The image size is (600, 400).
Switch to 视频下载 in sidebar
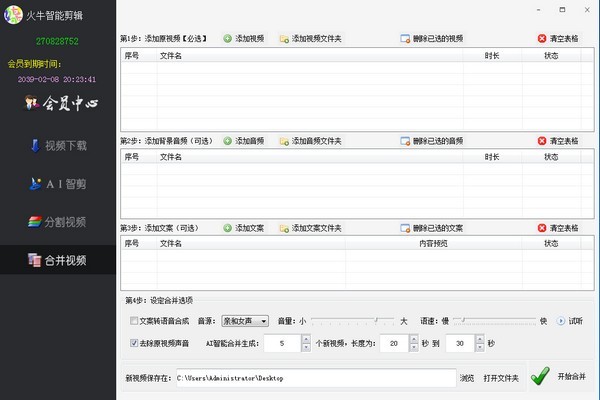coord(59,146)
